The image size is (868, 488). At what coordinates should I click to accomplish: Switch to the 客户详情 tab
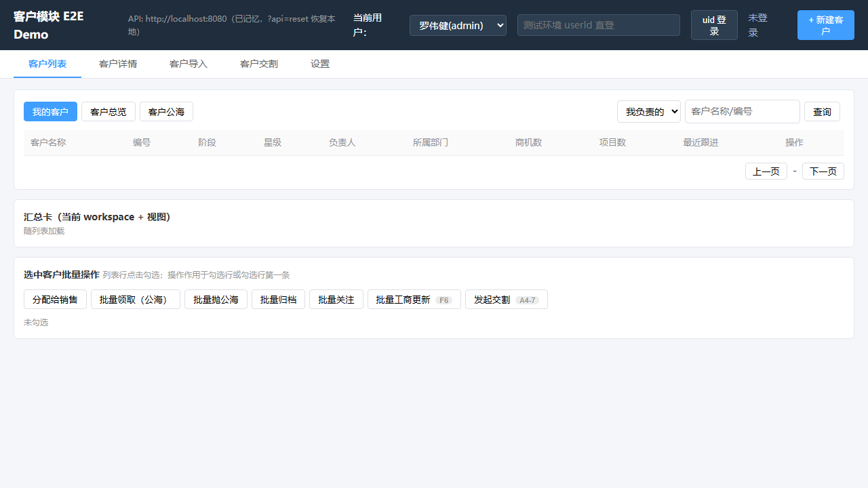pyautogui.click(x=118, y=64)
